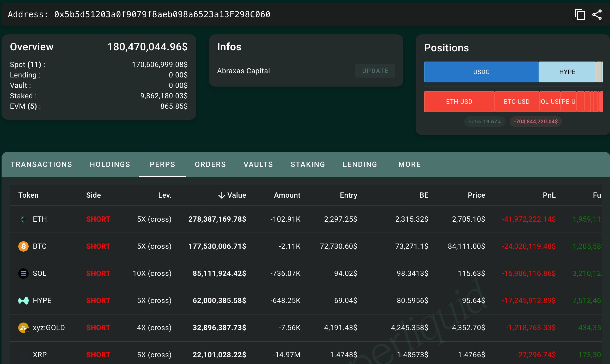This screenshot has height=364, width=610.
Task: Click the BTC bitcoin icon in the table
Action: pyautogui.click(x=23, y=246)
